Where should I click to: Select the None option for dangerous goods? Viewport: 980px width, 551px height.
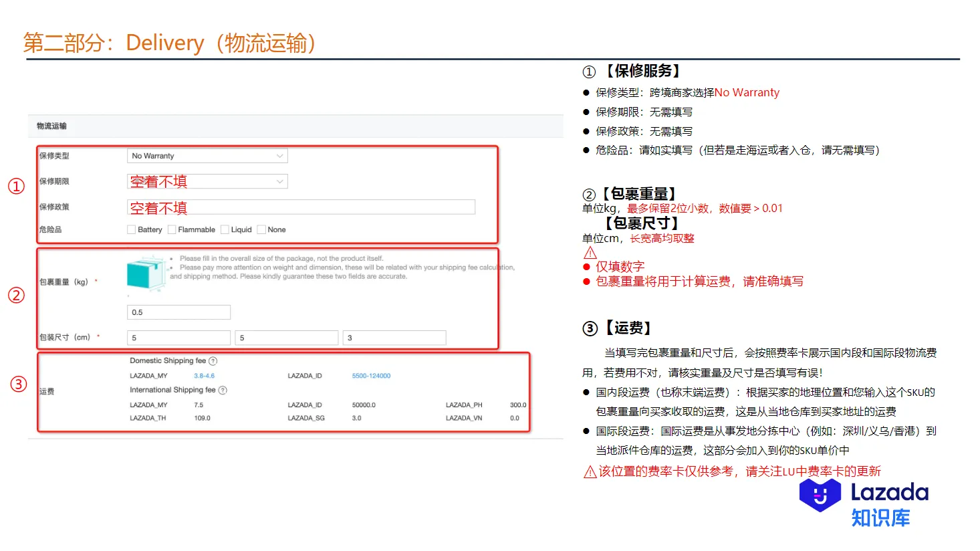(261, 229)
